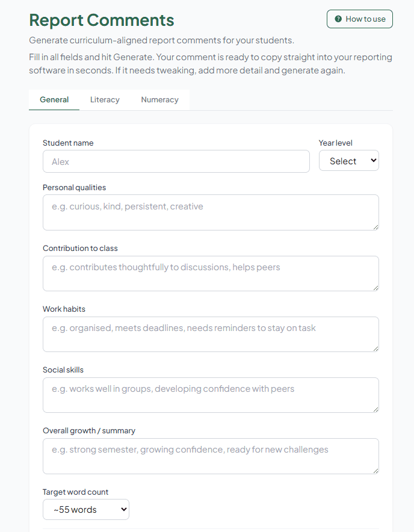Select the General tab

tap(54, 99)
